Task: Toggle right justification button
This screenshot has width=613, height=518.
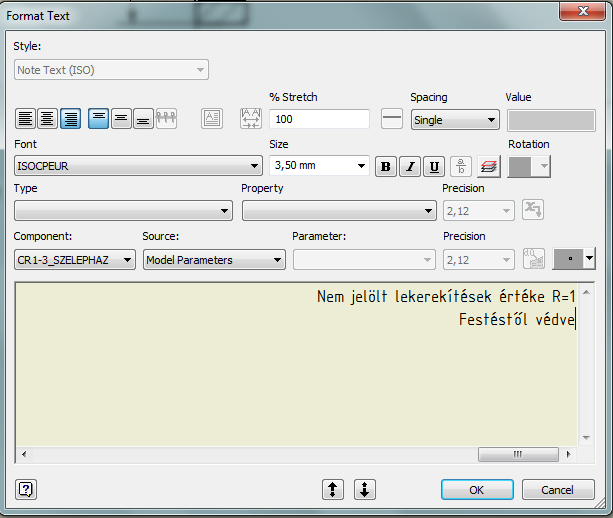Action: coord(70,118)
